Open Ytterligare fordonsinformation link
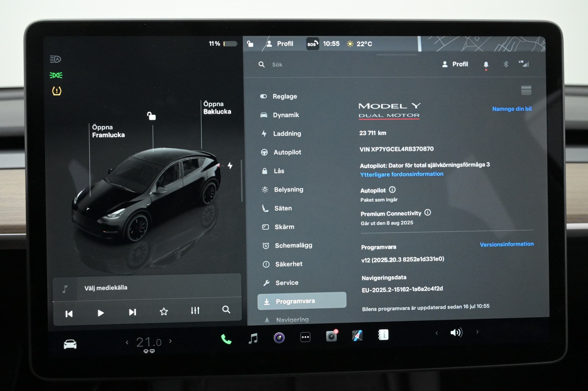 [x=402, y=174]
